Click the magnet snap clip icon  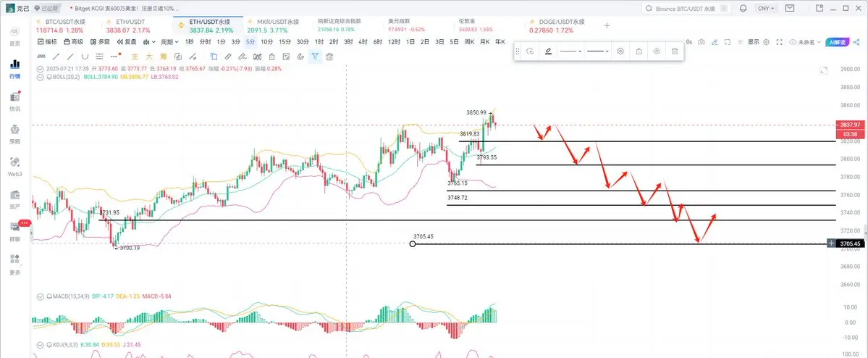(300, 57)
